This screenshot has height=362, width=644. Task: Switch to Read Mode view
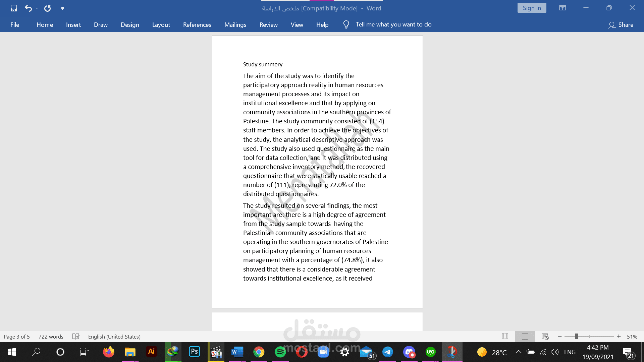tap(505, 337)
